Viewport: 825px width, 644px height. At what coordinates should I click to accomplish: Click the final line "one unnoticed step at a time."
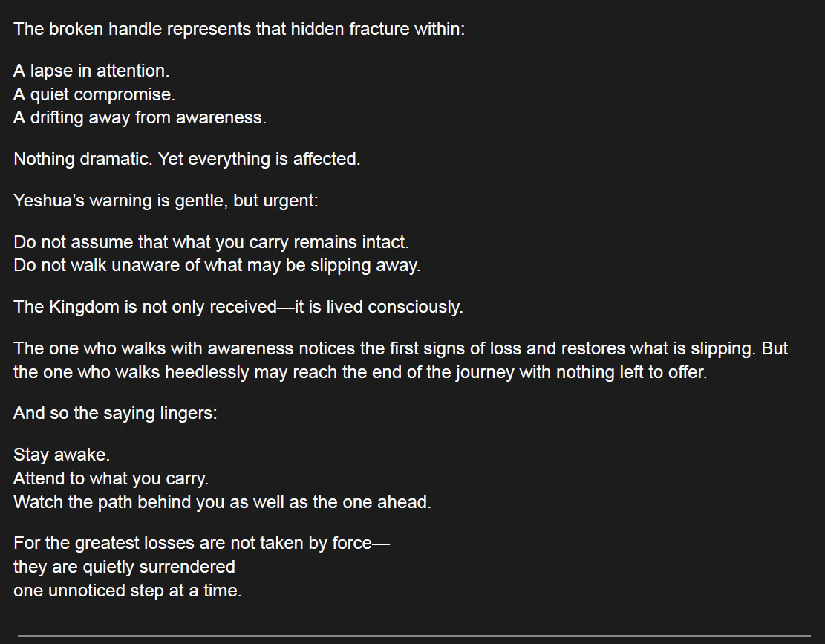(128, 591)
